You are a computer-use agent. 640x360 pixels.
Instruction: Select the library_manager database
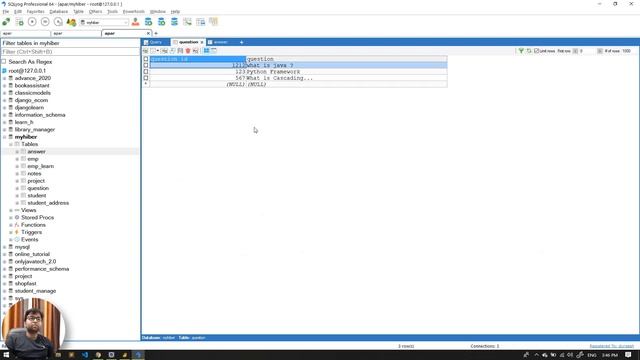tap(35, 129)
